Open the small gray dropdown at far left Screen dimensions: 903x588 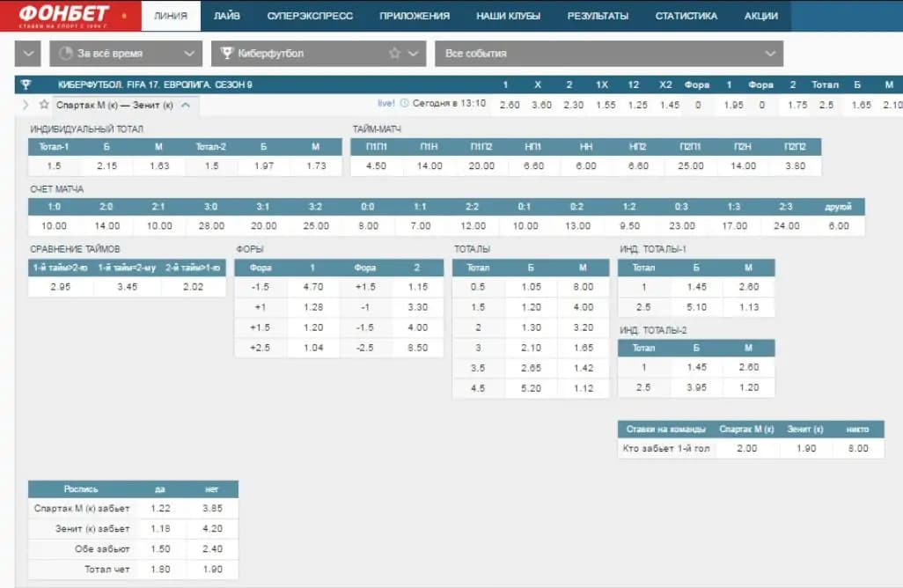[27, 54]
